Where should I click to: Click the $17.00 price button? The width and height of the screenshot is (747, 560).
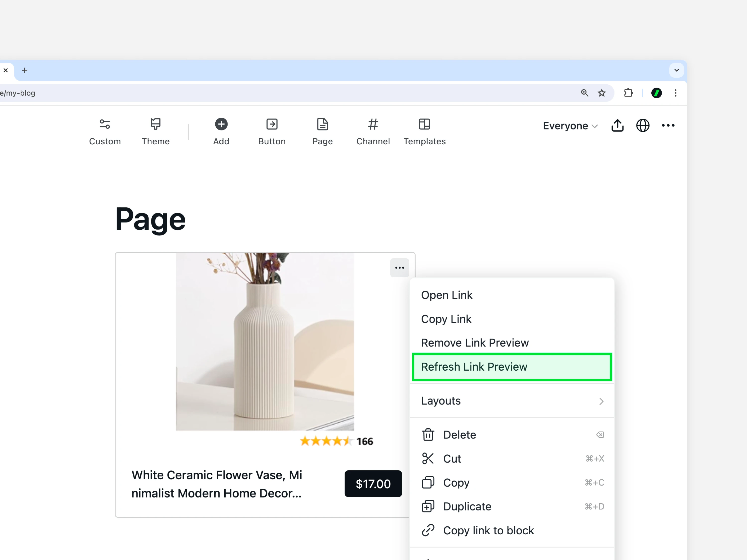coord(373,484)
